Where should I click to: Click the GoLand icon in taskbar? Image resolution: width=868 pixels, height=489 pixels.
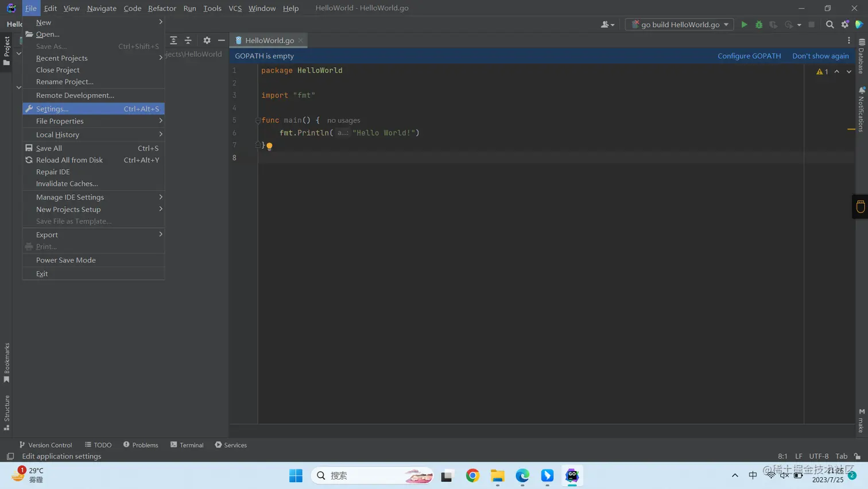(x=572, y=475)
